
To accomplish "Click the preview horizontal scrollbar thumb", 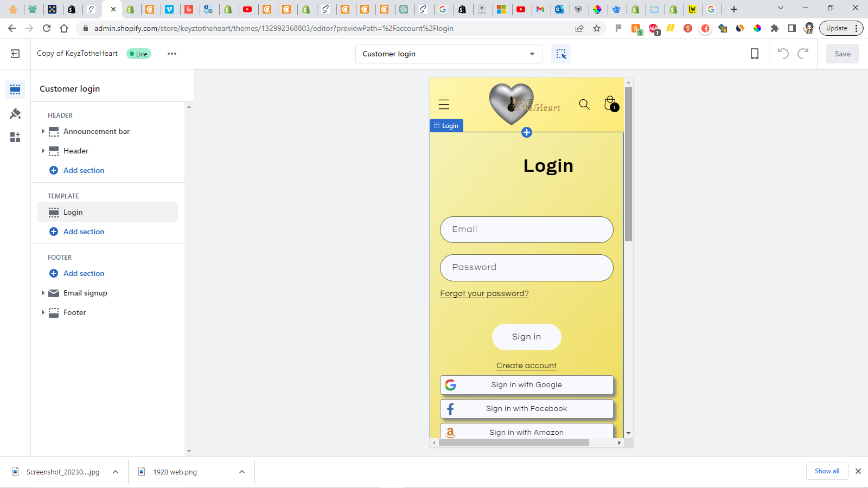I will 514,443.
